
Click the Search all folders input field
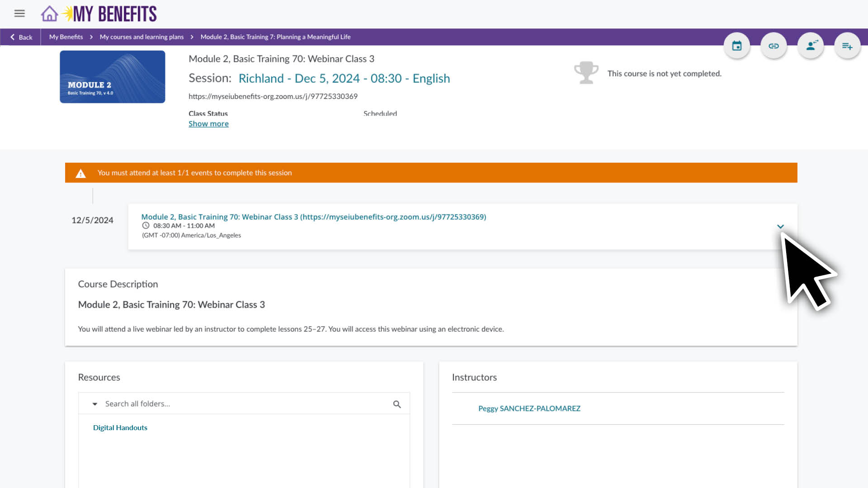click(244, 404)
